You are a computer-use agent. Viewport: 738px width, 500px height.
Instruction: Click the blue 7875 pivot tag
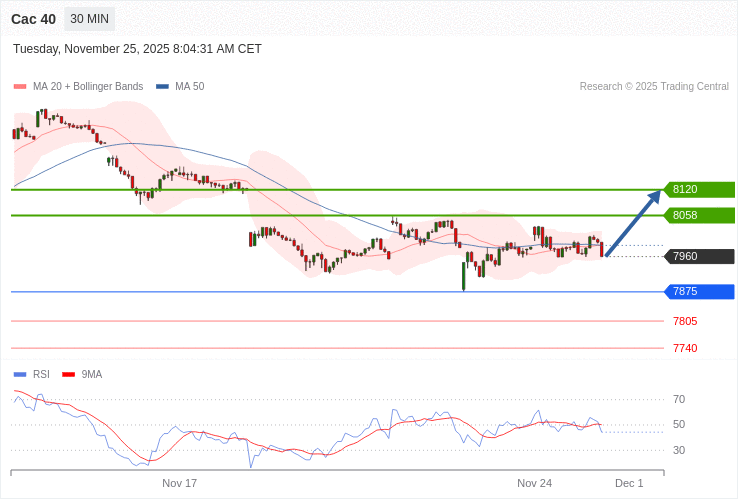(699, 291)
